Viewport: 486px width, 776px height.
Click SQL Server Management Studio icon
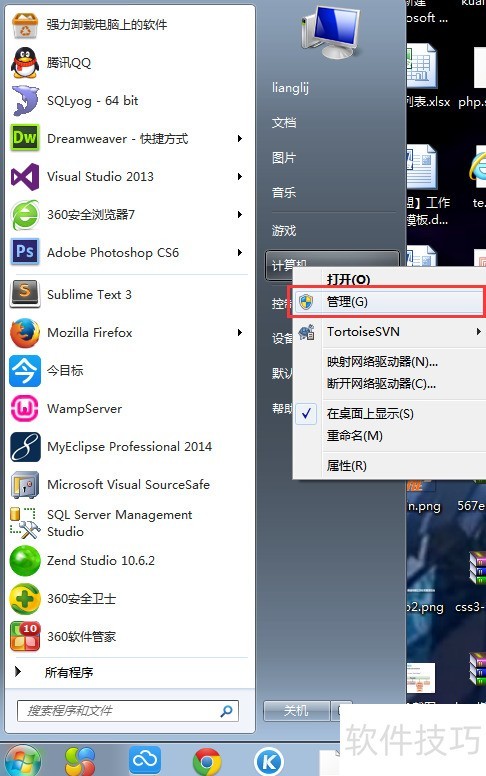click(25, 523)
